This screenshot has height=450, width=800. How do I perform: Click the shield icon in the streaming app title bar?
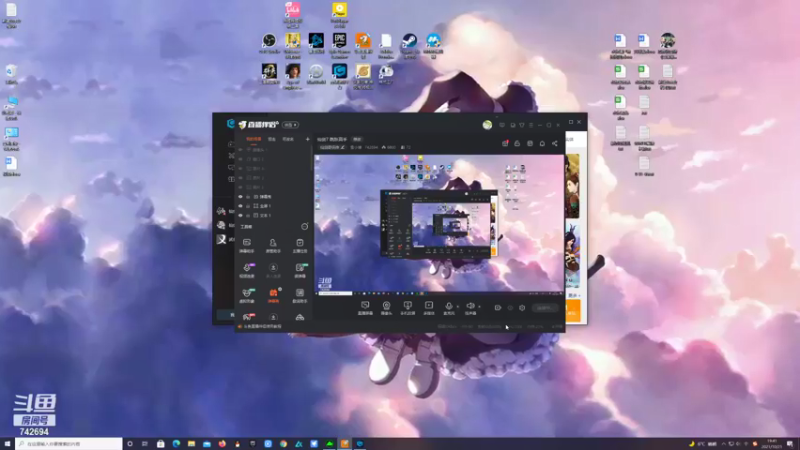tap(522, 125)
